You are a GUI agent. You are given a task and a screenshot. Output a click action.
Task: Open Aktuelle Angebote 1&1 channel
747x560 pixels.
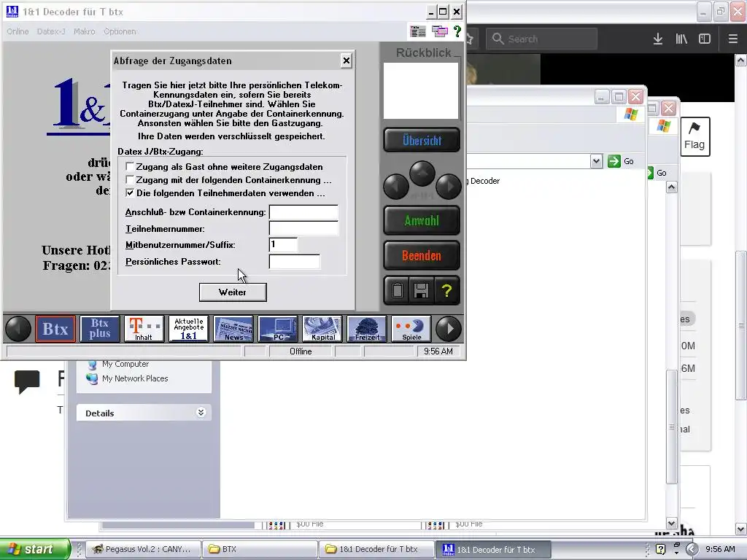pyautogui.click(x=188, y=329)
